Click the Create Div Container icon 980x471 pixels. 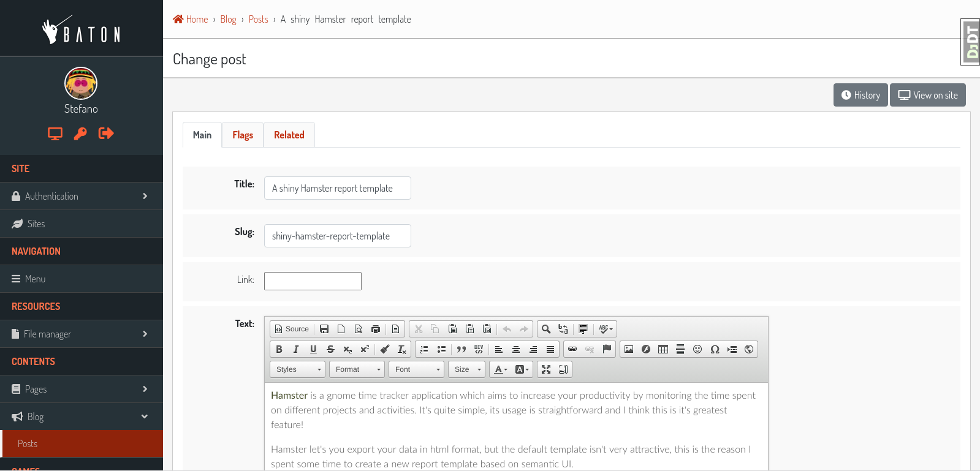coord(478,349)
